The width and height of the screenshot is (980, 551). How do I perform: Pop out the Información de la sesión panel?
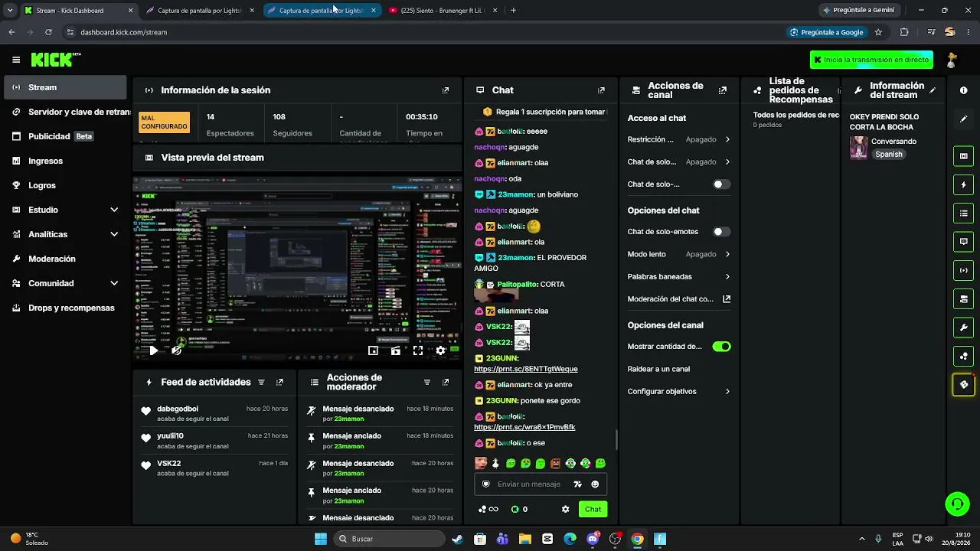[x=446, y=90]
